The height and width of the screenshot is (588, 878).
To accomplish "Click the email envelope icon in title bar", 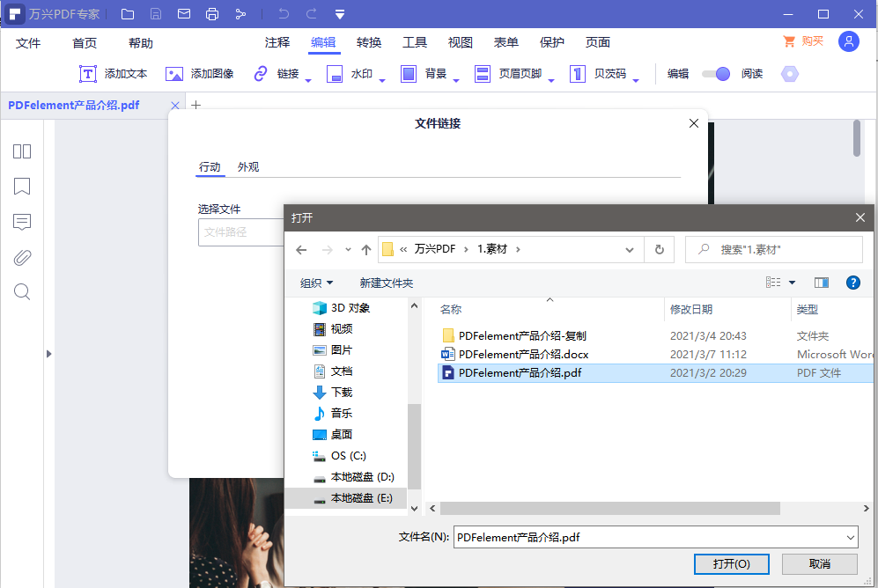I will [x=183, y=14].
